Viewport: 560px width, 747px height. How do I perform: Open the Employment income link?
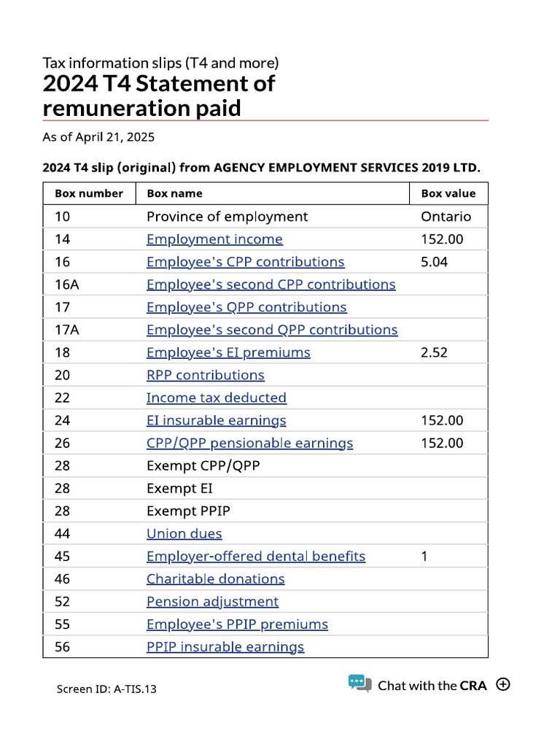(214, 239)
